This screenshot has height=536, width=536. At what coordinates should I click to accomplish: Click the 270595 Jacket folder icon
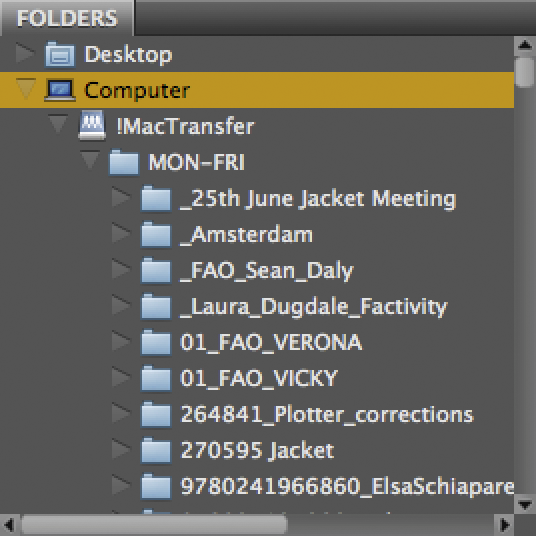coord(156,450)
